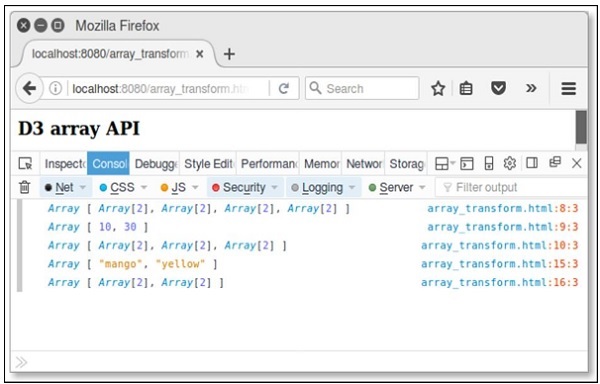Open array_transform.html:16:3 source link

499,282
